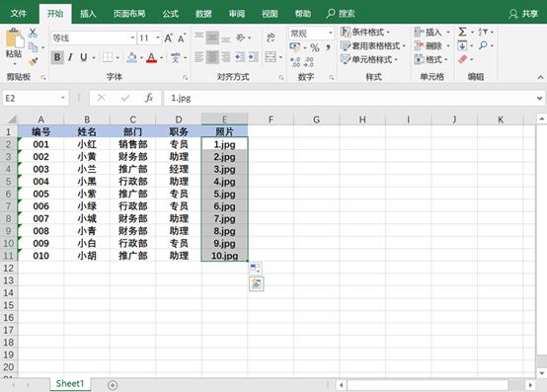This screenshot has width=547, height=392.
Task: Open Find and Select magnifier
Action: point(483,45)
